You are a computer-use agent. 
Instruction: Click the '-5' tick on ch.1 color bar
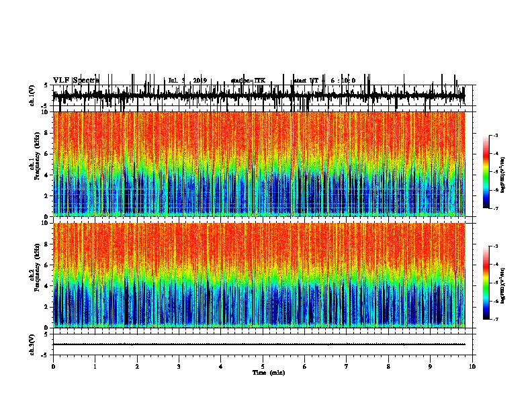[x=495, y=172]
